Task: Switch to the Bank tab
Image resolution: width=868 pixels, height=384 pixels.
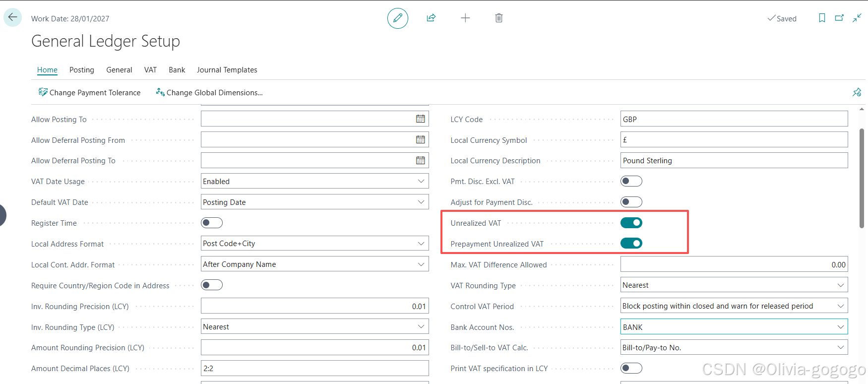Action: pos(177,70)
